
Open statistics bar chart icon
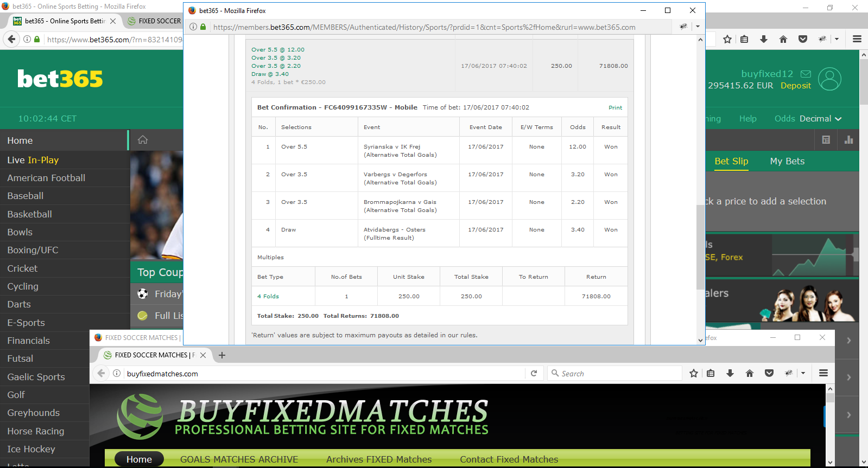[849, 140]
